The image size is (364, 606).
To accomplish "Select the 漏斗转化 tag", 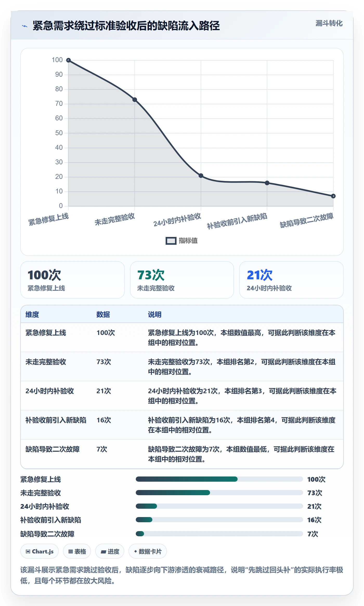I will click(329, 23).
